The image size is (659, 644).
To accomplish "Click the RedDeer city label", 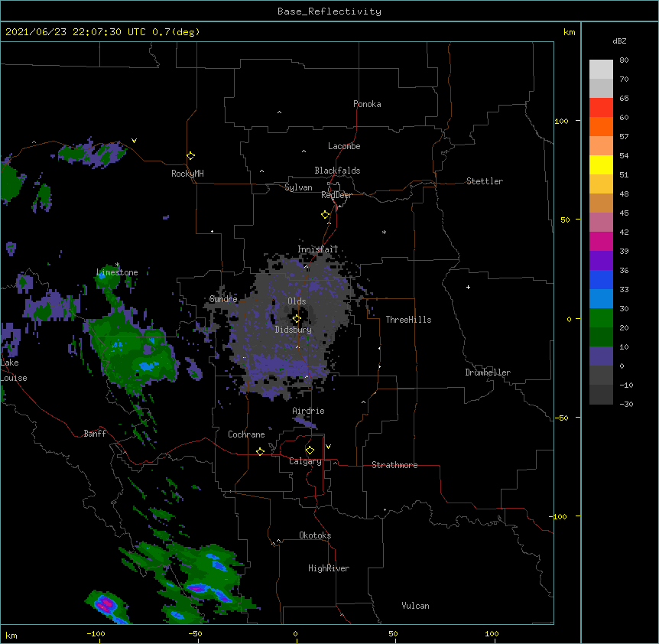I will [x=336, y=195].
